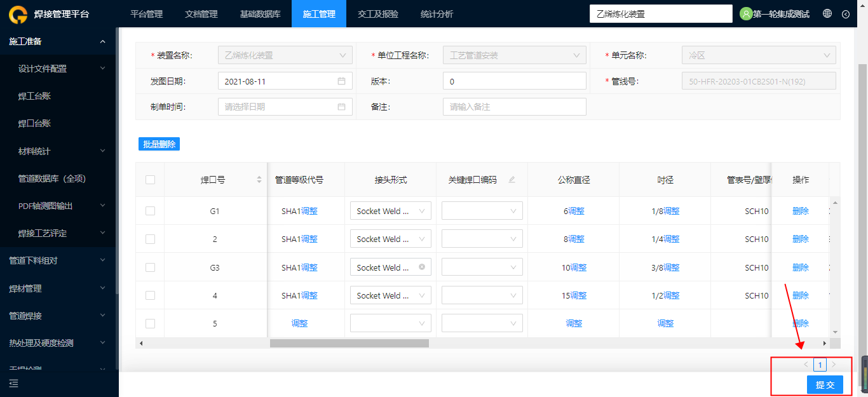The width and height of the screenshot is (868, 397).
Task: Click the table's right horizontal scroll arrow
Action: 825,343
